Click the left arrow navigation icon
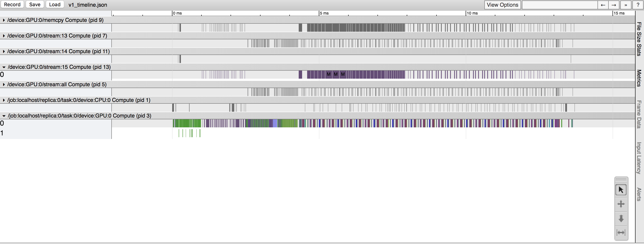 [603, 5]
